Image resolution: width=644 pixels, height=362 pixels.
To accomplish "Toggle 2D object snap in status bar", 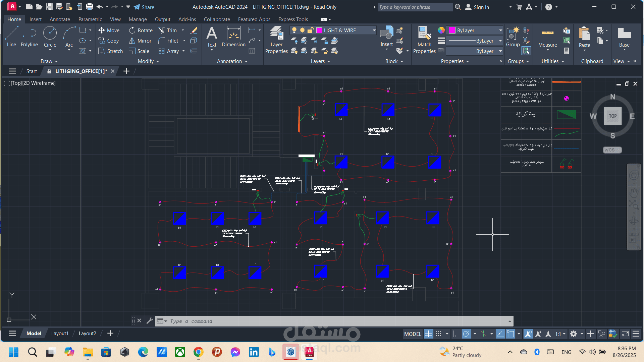I will pos(511,334).
